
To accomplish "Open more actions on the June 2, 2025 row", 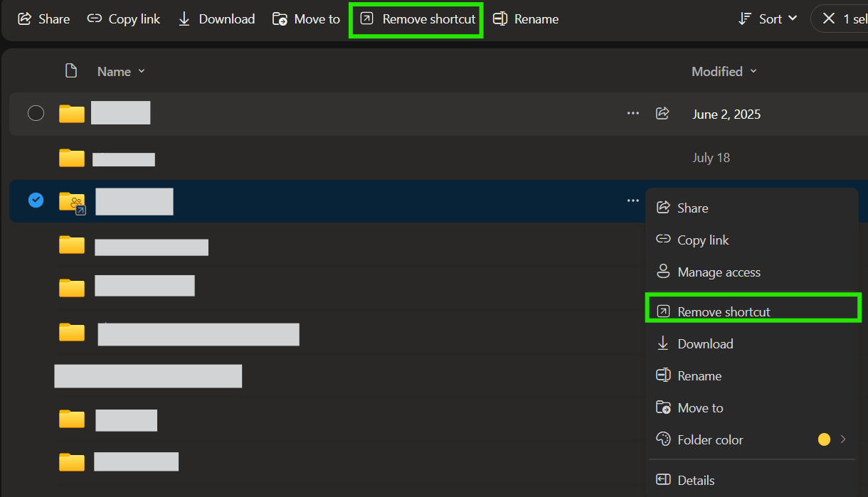I will point(633,114).
